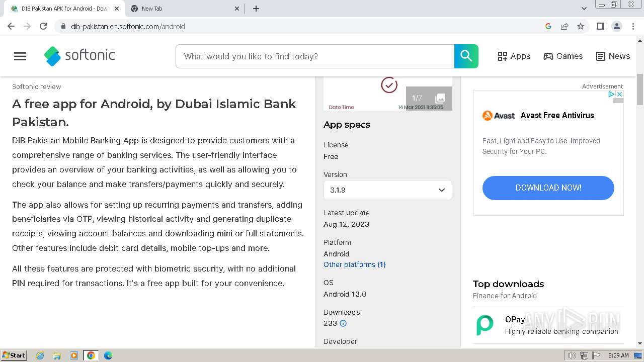Reload the current page
Screen dimensions: 644x362
43,26
